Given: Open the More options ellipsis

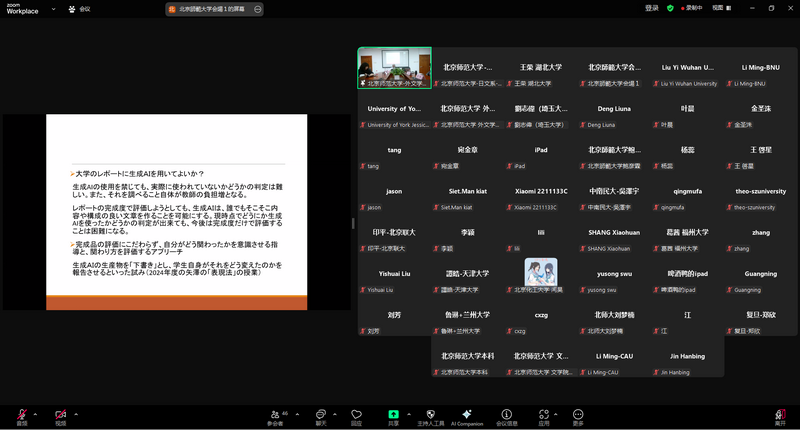Looking at the screenshot, I should [x=578, y=414].
